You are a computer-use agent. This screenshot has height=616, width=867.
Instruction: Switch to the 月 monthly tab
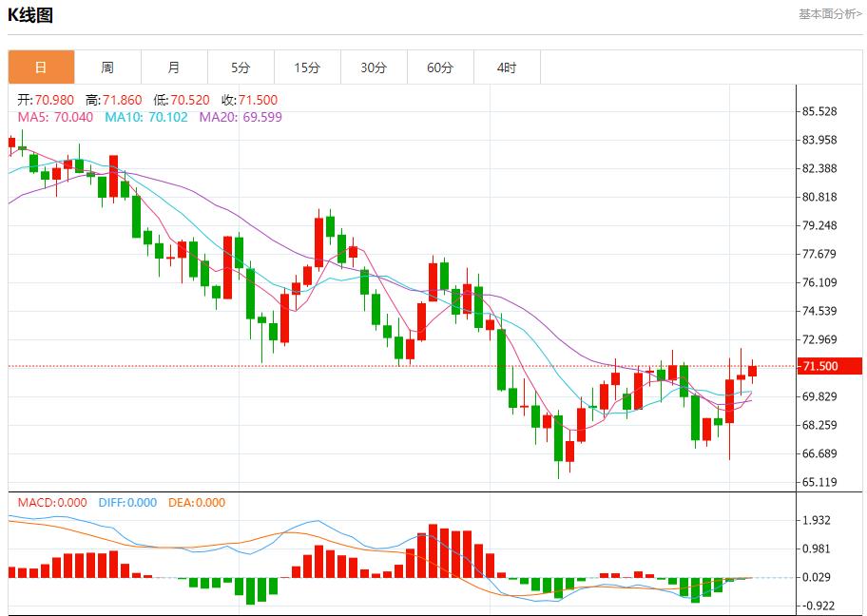coord(174,67)
